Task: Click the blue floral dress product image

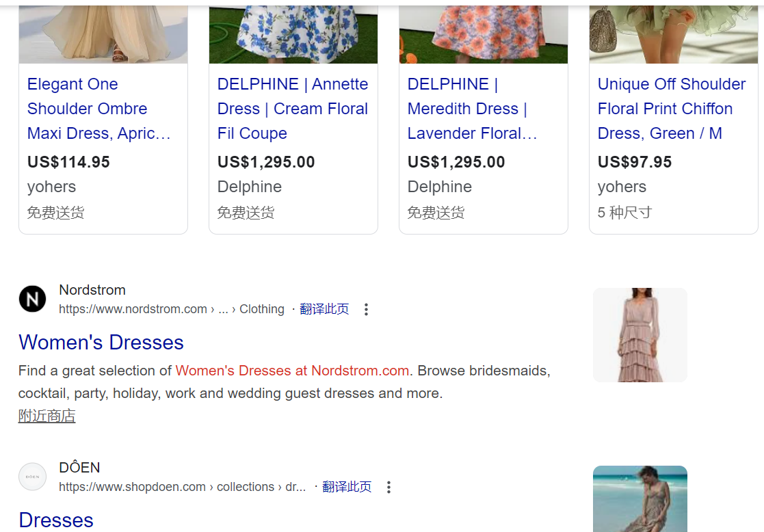Action: pos(293,34)
